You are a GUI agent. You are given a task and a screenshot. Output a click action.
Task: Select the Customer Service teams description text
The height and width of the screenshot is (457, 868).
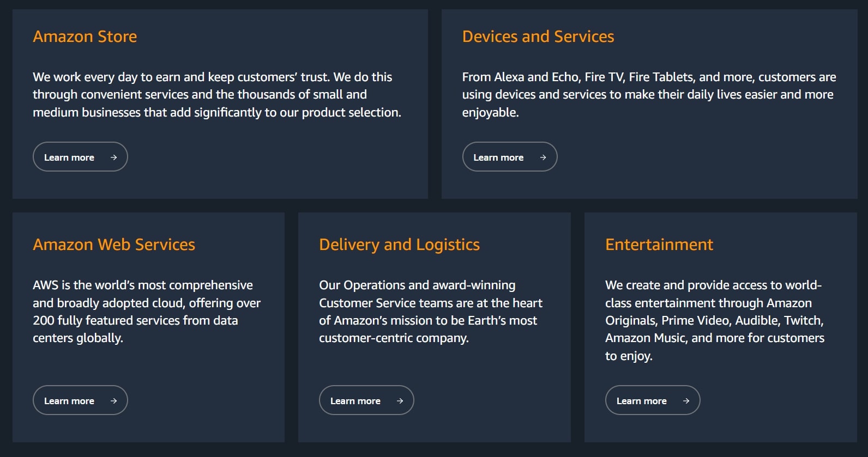pos(431,312)
